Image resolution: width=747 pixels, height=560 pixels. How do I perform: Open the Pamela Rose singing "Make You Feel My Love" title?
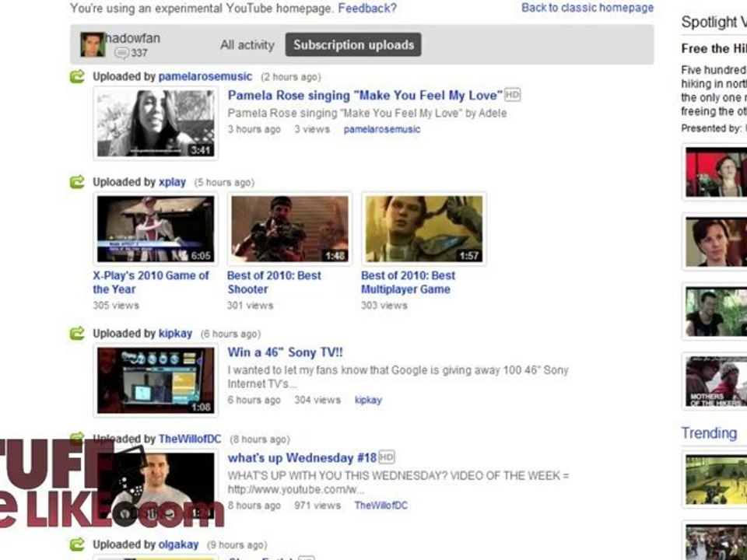365,95
